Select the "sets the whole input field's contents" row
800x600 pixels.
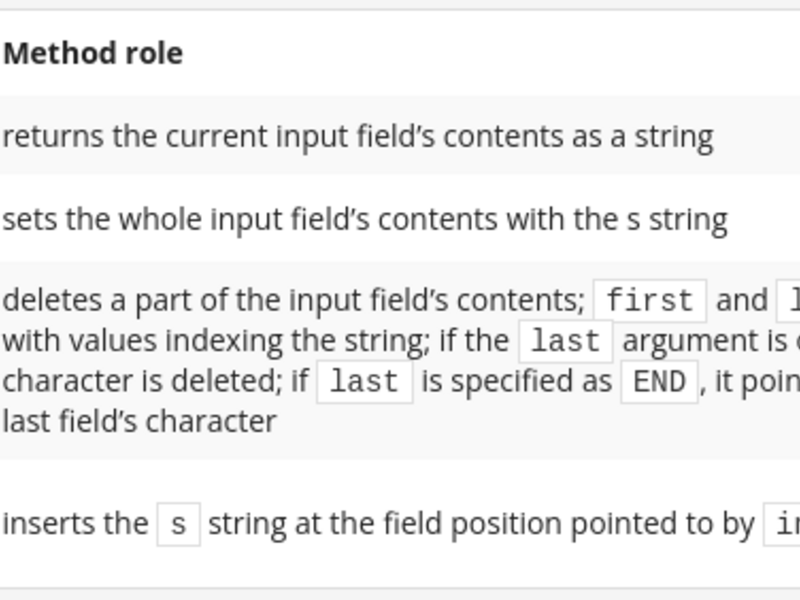(400, 219)
